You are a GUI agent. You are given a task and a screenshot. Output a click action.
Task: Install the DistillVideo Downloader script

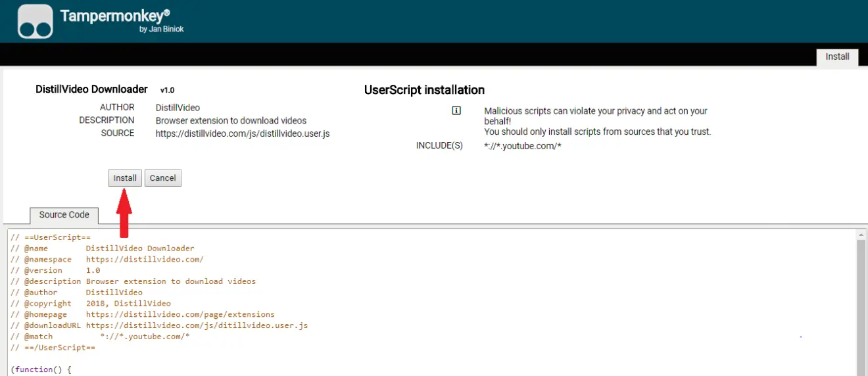125,178
